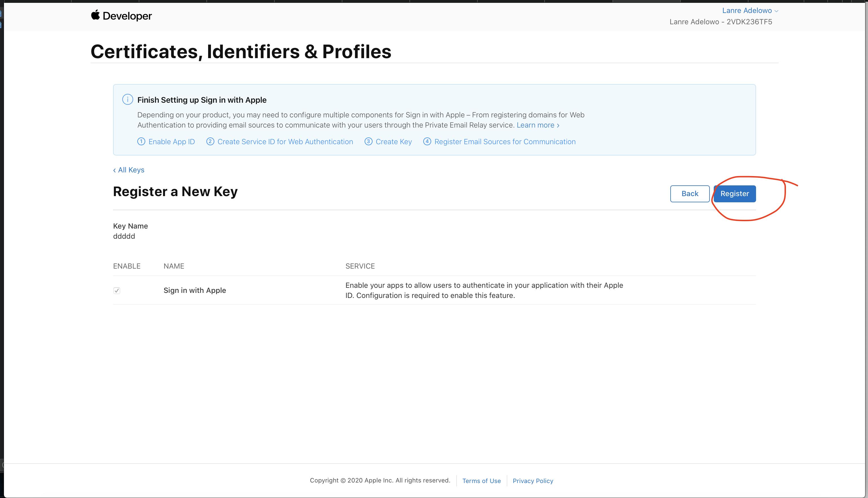This screenshot has width=868, height=498.
Task: Open Register Email Sources for Communication
Action: pos(499,142)
